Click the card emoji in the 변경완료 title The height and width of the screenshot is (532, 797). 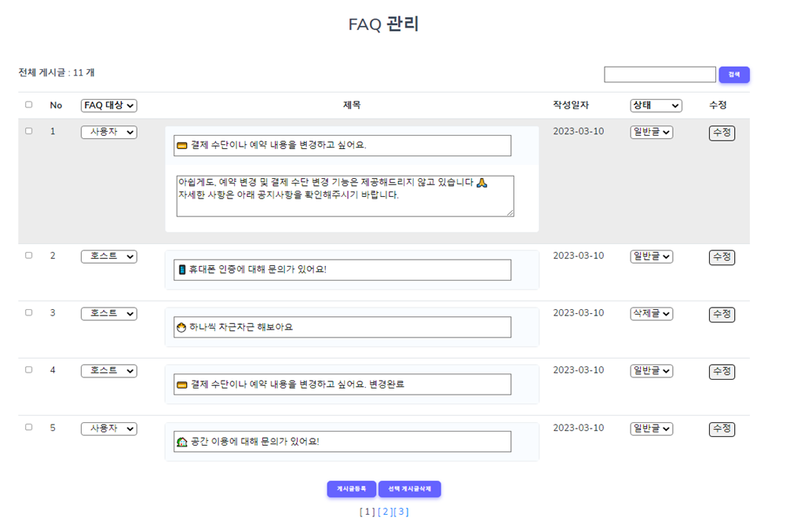point(181,384)
